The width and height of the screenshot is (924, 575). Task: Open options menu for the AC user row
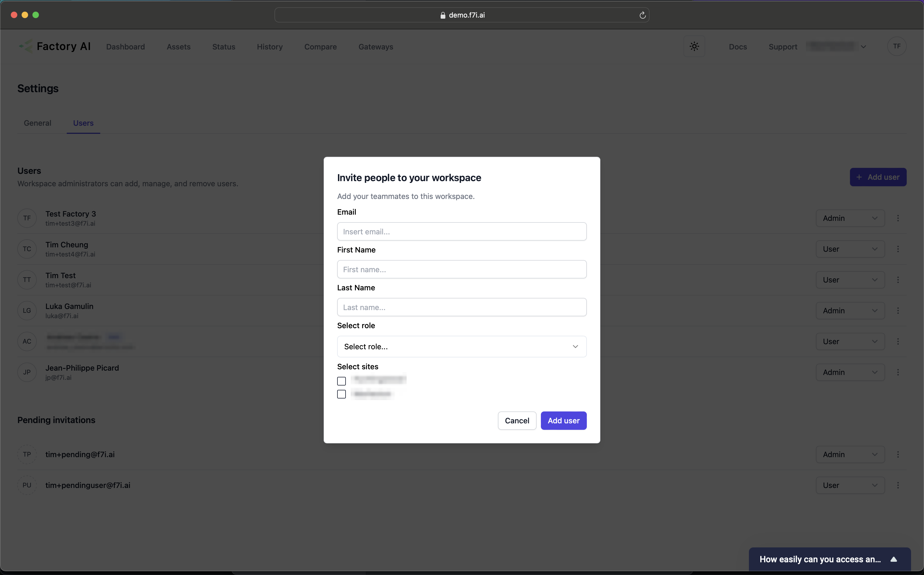coord(898,341)
